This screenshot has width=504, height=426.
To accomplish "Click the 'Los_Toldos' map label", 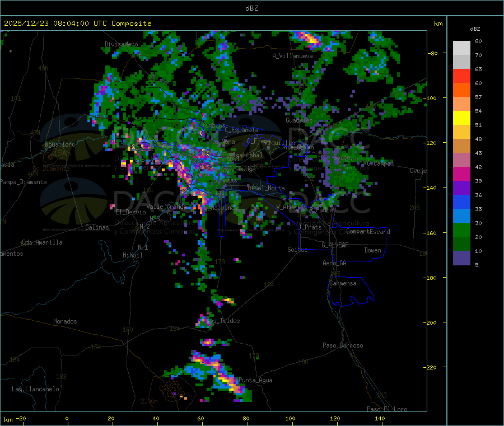I will [223, 321].
